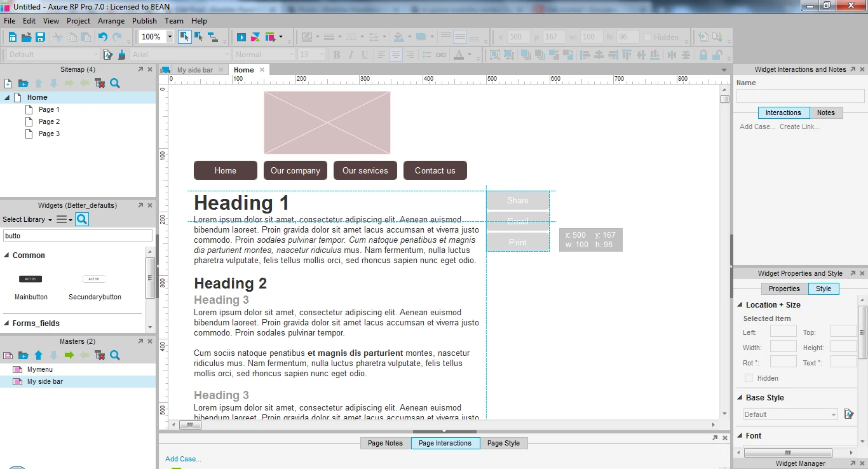This screenshot has height=469, width=868.
Task: Toggle center text alignment
Action: point(395,55)
